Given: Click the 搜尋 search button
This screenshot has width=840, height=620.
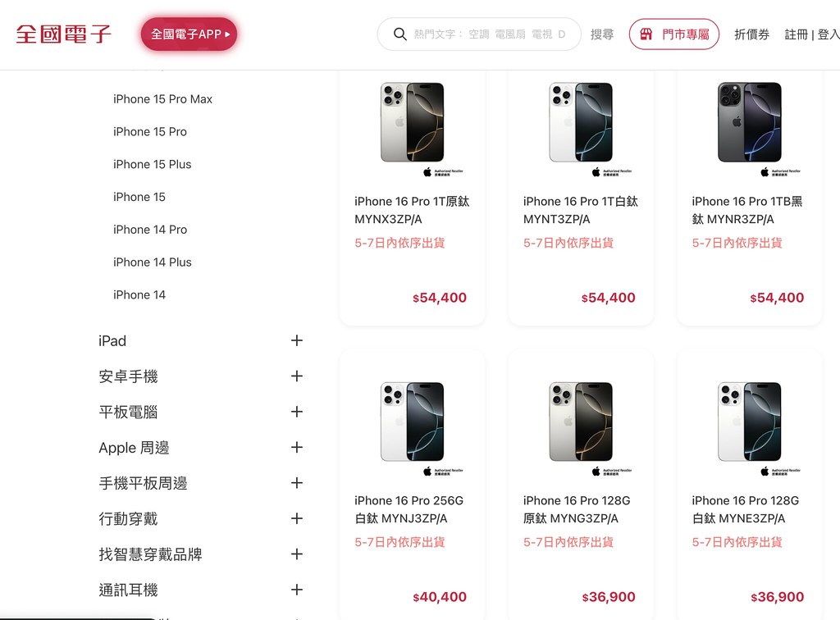Looking at the screenshot, I should [602, 34].
